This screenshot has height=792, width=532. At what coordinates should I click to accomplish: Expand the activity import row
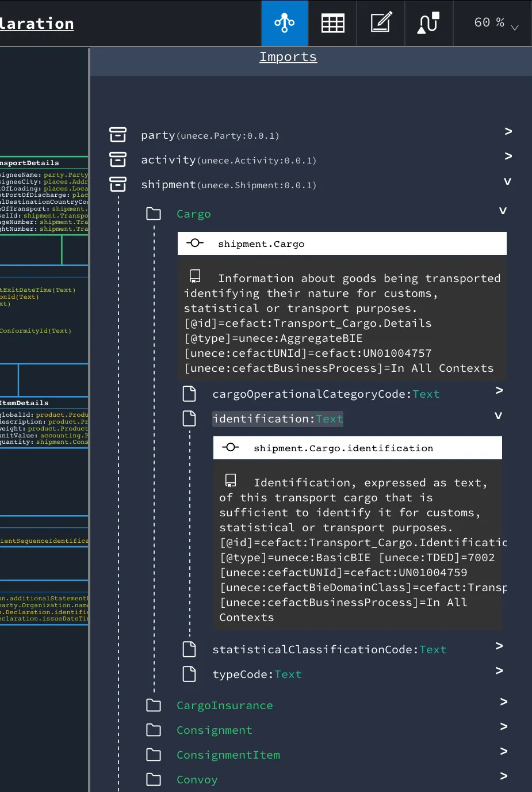[508, 156]
